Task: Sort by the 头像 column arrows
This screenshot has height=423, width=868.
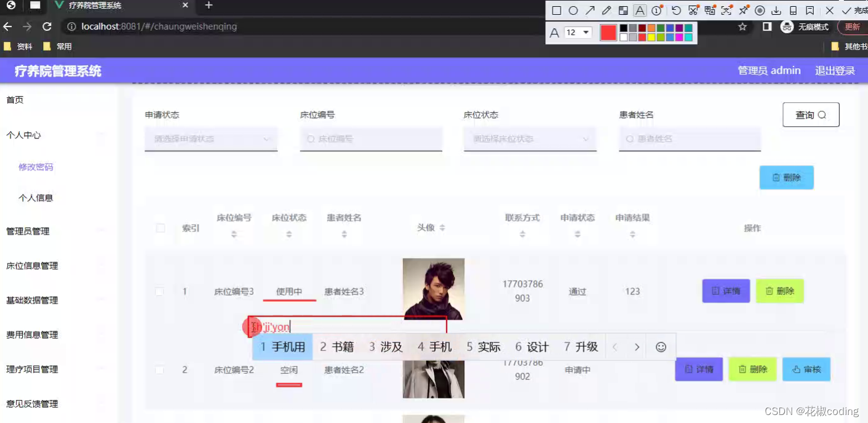Action: [x=442, y=228]
